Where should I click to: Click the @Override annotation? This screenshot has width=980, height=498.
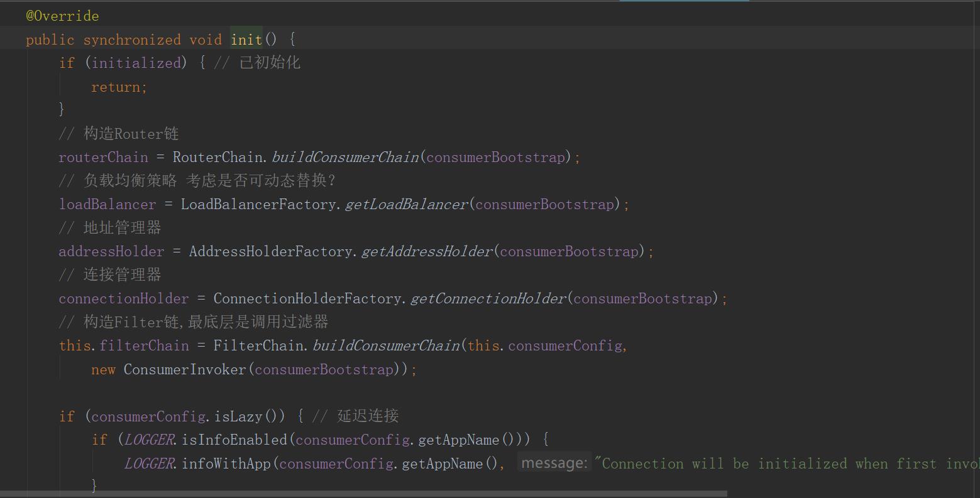point(62,16)
